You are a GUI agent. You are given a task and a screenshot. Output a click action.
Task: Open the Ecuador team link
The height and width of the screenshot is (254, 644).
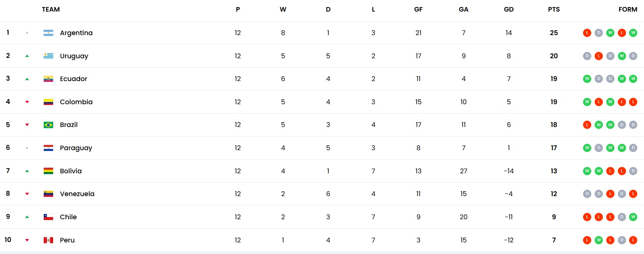73,79
